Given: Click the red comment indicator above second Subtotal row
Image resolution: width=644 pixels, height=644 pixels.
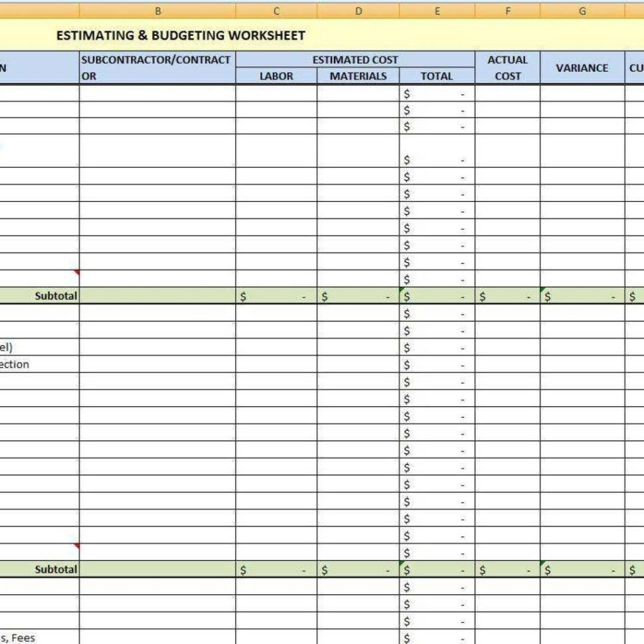Looking at the screenshot, I should point(77,544).
